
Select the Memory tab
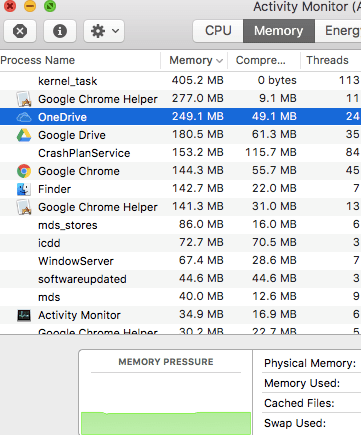[279, 31]
